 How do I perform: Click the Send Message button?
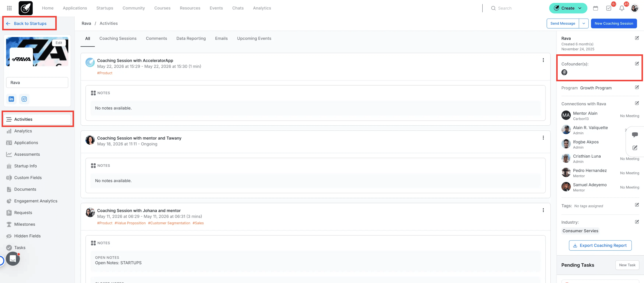[562, 24]
